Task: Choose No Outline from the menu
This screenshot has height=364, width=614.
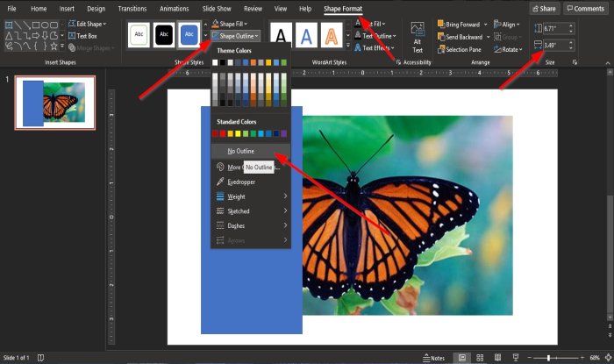Action: point(242,151)
